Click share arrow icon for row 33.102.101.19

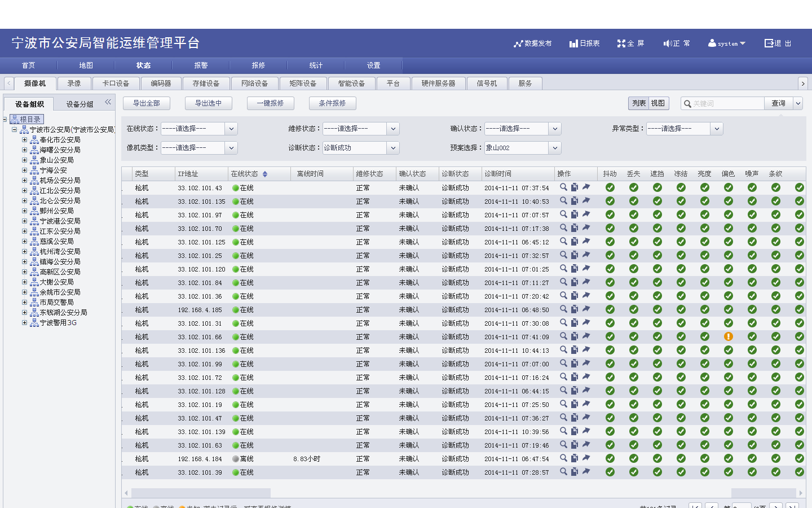point(586,404)
